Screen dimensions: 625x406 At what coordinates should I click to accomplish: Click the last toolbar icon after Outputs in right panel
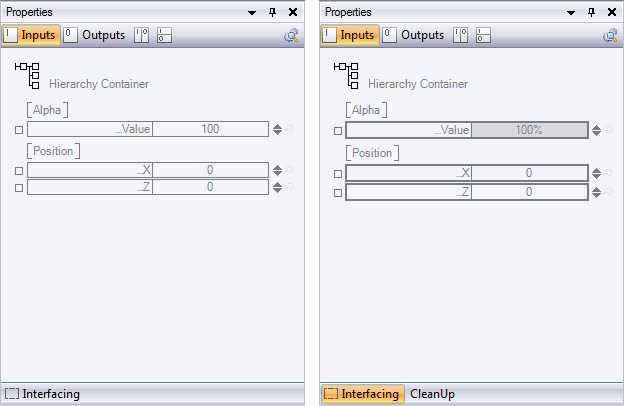[x=484, y=35]
